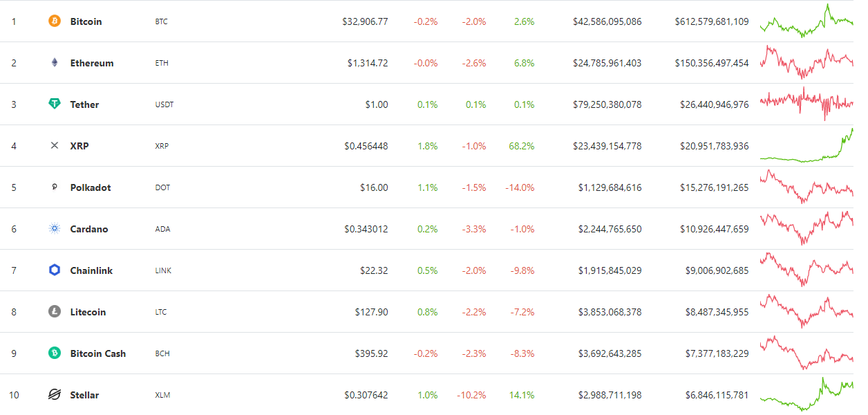Click the XLM ticker symbol

click(162, 395)
